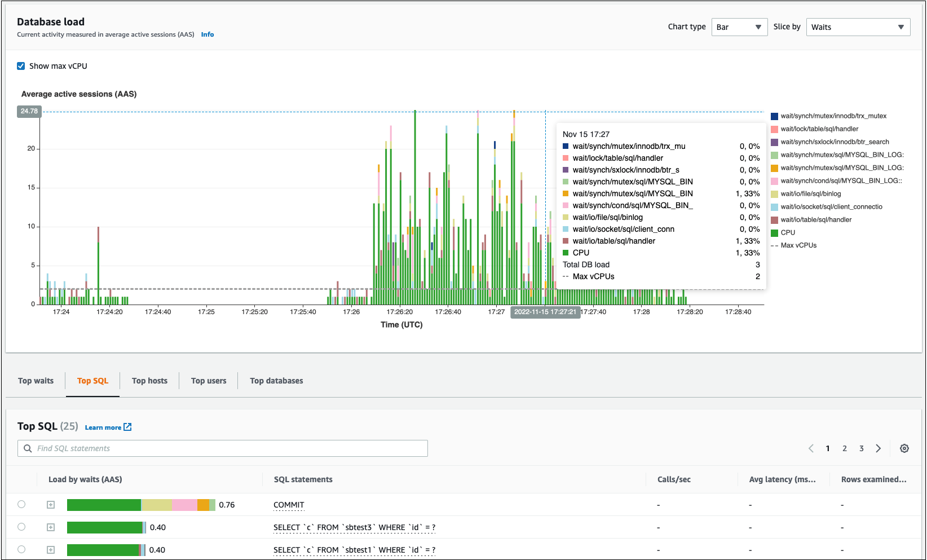This screenshot has width=927, height=560.
Task: Open the Learn more documentation link
Action: click(103, 427)
